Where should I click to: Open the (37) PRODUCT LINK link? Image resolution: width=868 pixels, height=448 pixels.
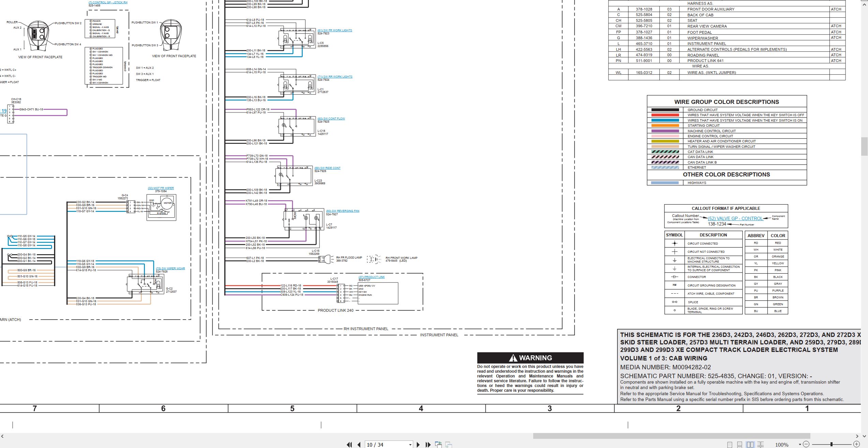click(x=371, y=277)
